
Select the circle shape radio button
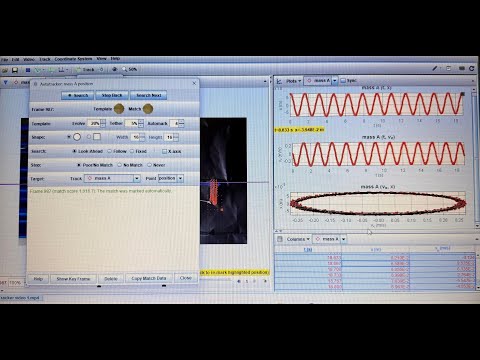coord(69,137)
